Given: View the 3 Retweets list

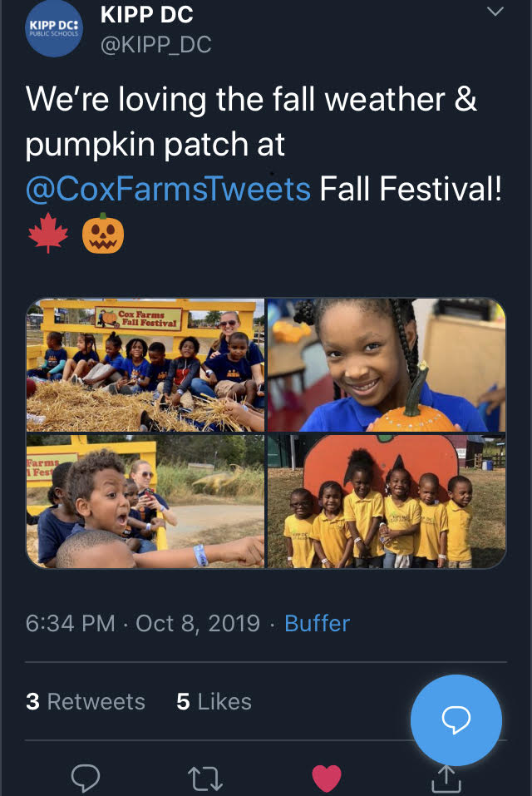Looking at the screenshot, I should (x=85, y=701).
